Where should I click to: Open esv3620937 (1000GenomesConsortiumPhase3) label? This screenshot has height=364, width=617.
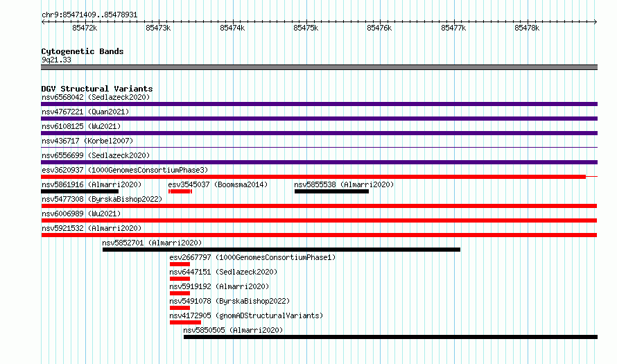[x=125, y=170]
